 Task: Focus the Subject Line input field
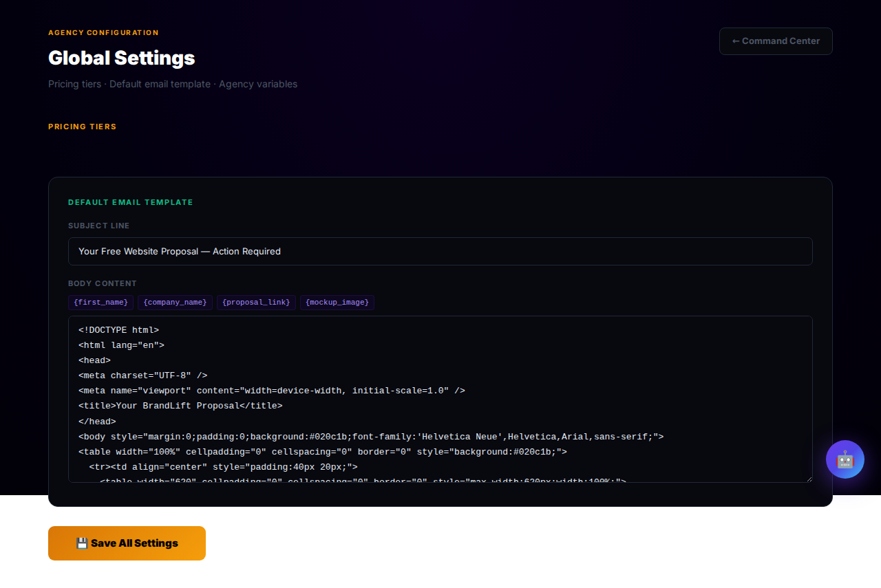(x=440, y=252)
